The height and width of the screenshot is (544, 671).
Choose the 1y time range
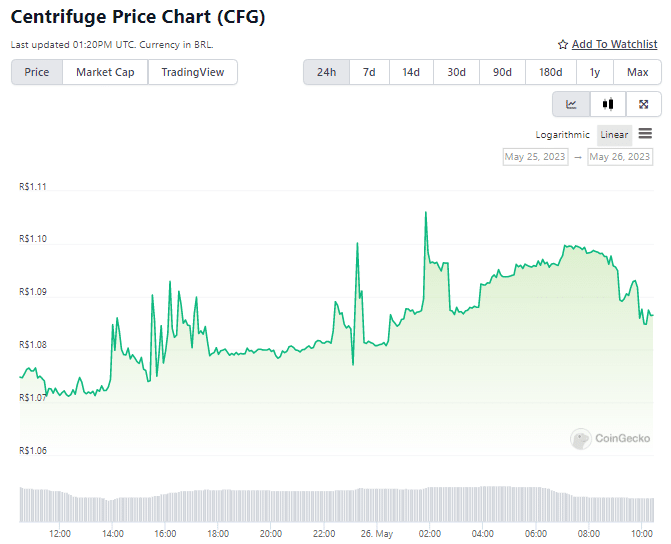pos(595,72)
